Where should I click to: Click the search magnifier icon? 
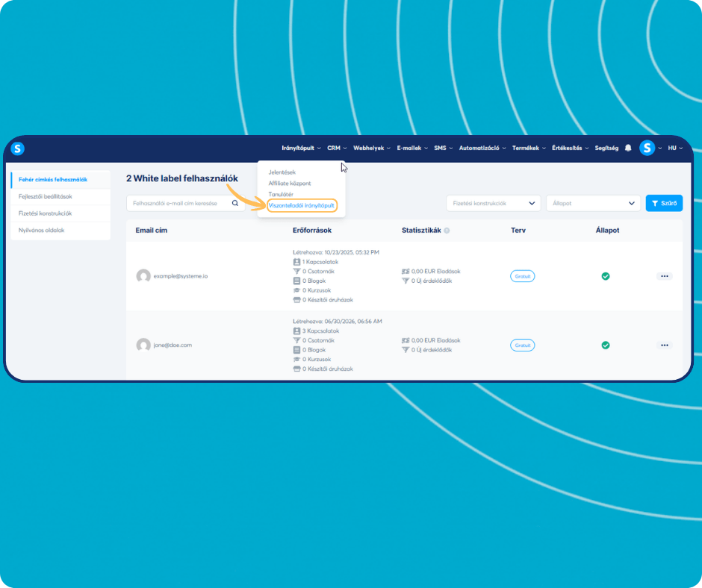[x=235, y=203]
